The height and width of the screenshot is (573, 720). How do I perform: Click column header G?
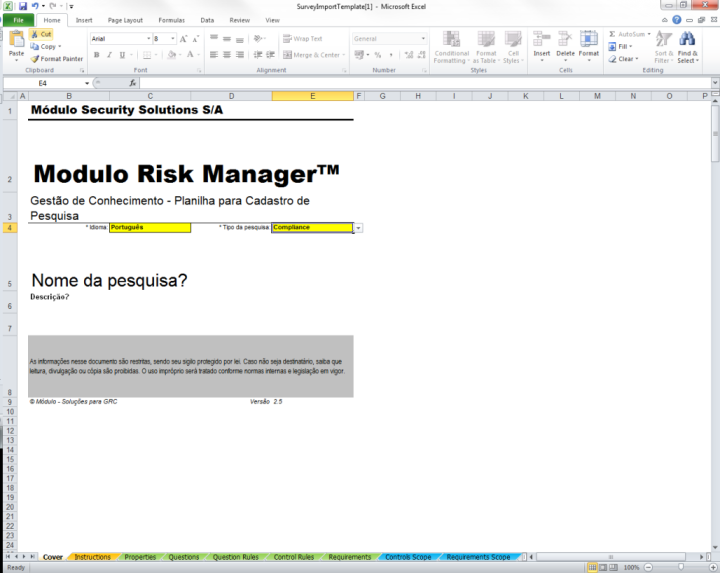(382, 96)
